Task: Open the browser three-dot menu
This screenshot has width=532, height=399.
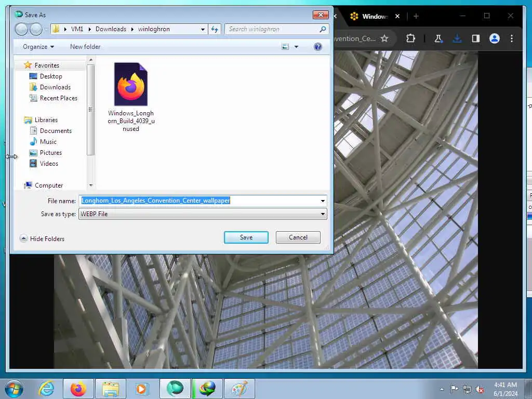Action: (x=512, y=38)
